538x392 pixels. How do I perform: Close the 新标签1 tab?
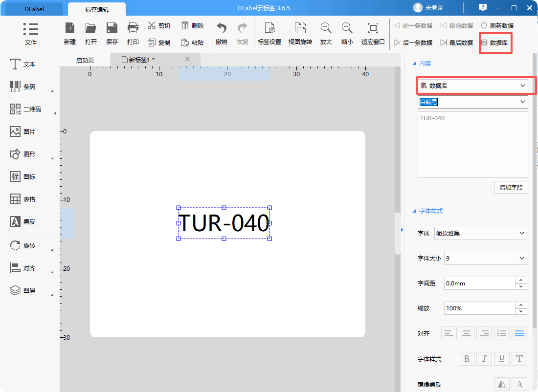coord(187,59)
